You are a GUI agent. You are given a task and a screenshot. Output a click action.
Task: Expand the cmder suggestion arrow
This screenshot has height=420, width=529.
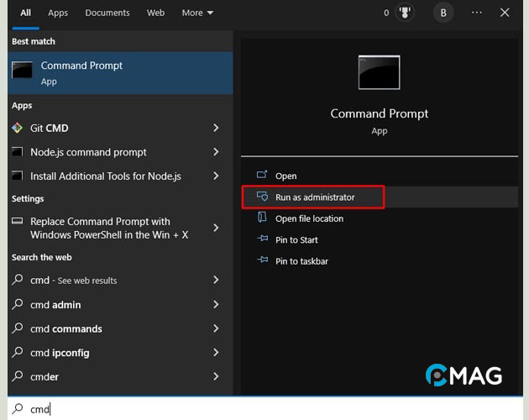click(216, 376)
